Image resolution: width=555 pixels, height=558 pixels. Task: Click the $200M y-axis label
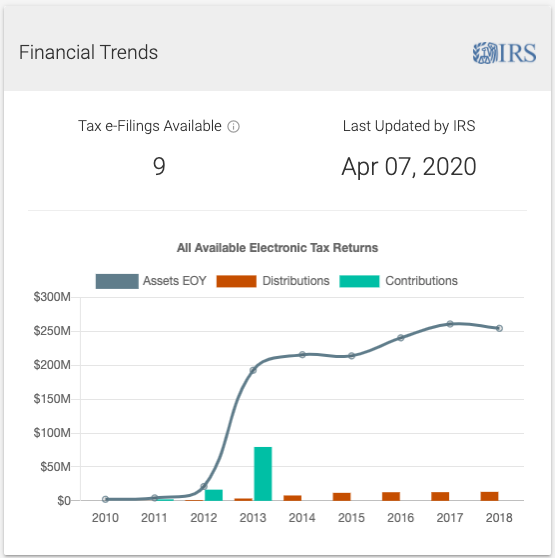pyautogui.click(x=52, y=365)
